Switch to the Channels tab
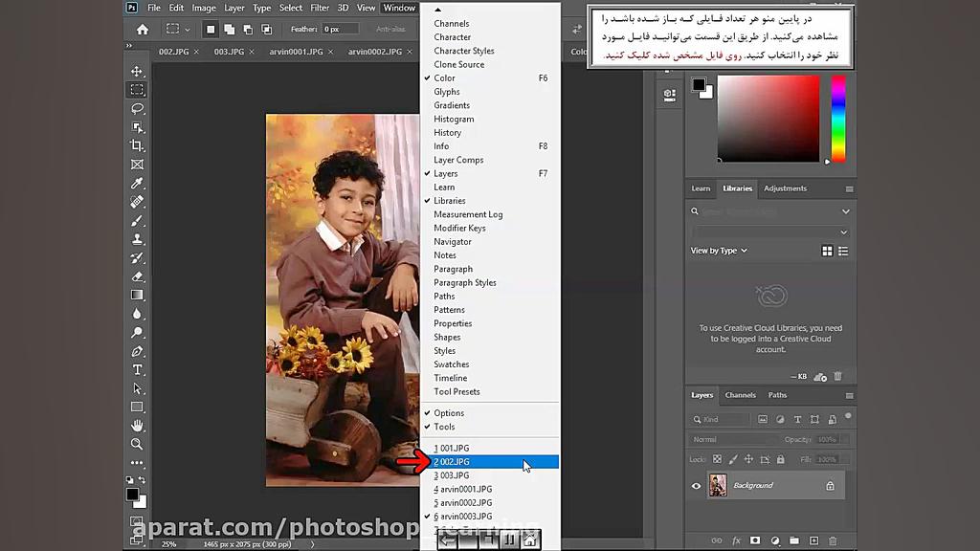 [740, 394]
